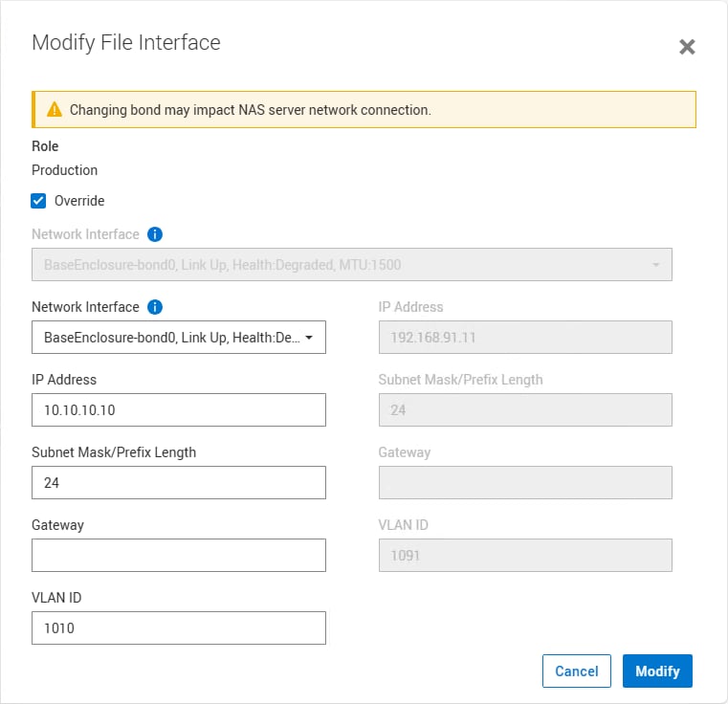Click the 'Changing bond may impact' warning text
This screenshot has width=728, height=704.
click(x=251, y=110)
